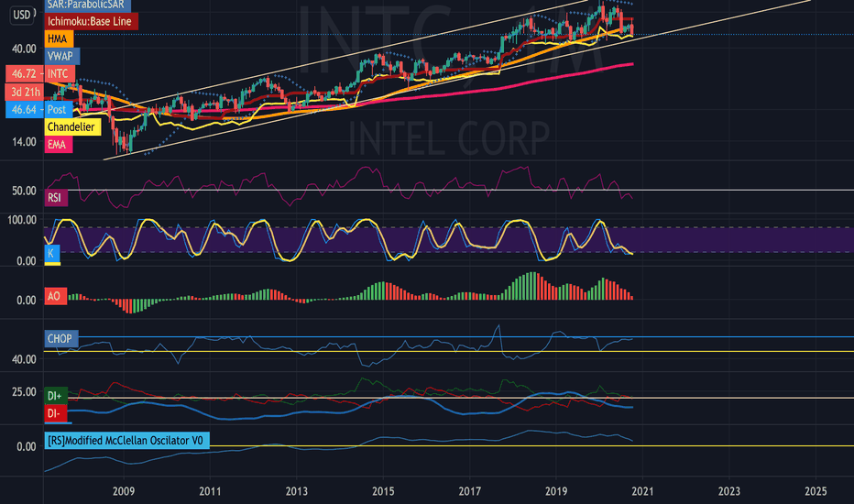Click the 2017 time axis label

(x=469, y=491)
